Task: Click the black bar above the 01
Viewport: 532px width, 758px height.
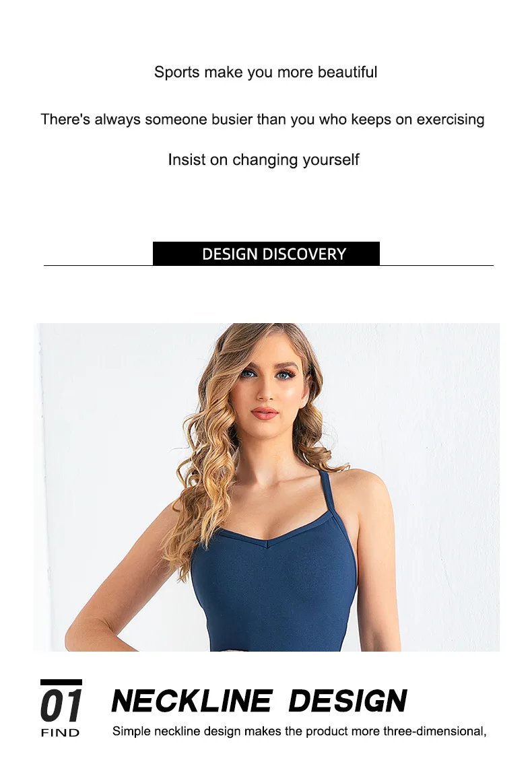Action: 61,682
